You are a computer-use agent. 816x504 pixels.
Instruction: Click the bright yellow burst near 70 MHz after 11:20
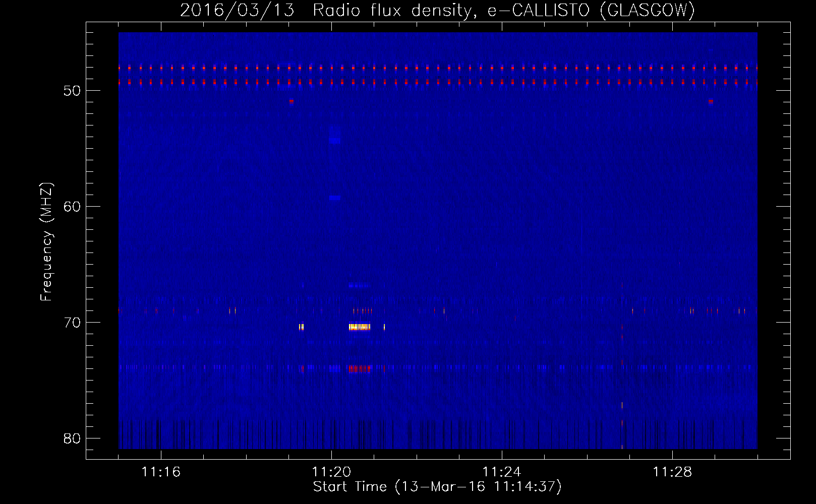pos(360,327)
